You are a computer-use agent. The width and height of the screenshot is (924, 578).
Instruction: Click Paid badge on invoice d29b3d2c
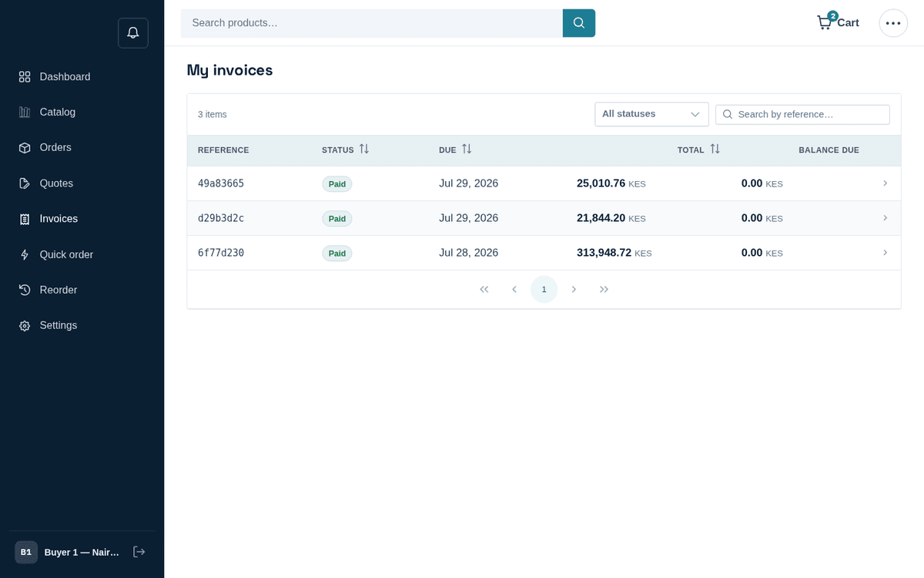(337, 219)
